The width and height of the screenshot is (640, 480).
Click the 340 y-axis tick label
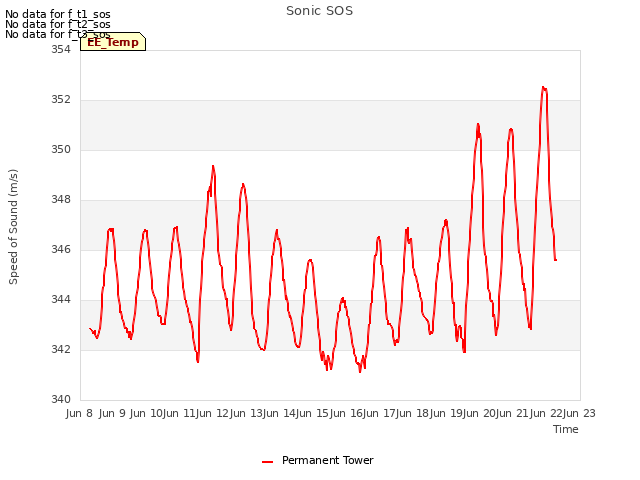pyautogui.click(x=61, y=399)
